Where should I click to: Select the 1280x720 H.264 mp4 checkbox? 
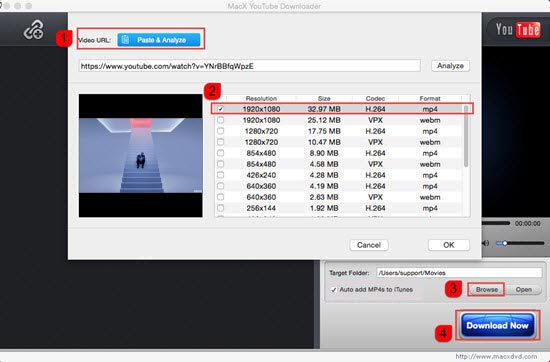point(221,131)
